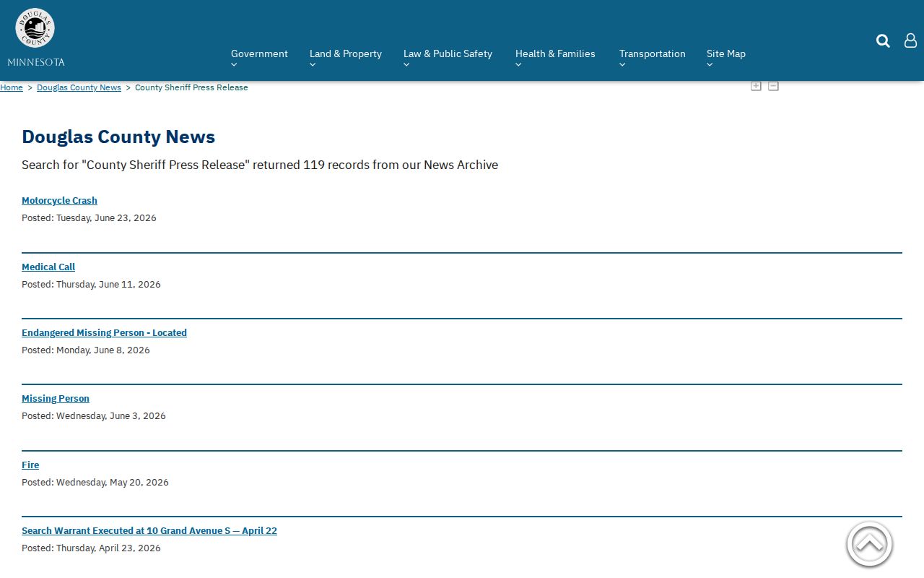
Task: Click the user account icon
Action: pos(910,40)
